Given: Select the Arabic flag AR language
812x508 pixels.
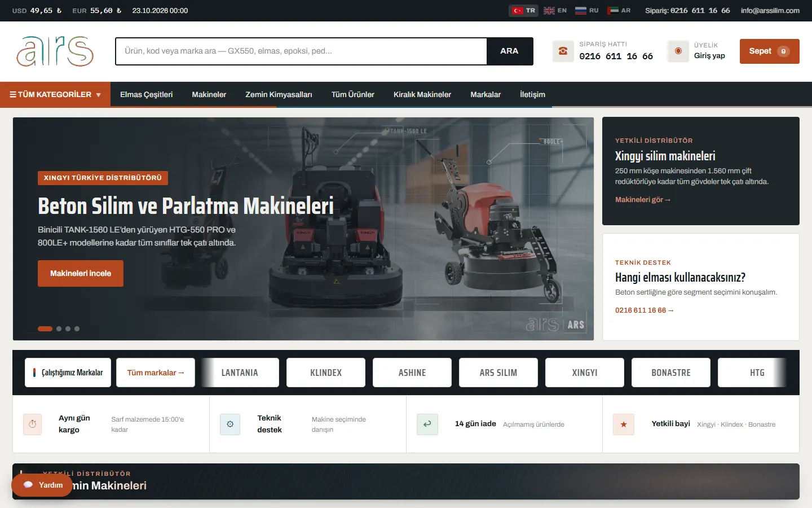Looking at the screenshot, I should click(x=619, y=11).
